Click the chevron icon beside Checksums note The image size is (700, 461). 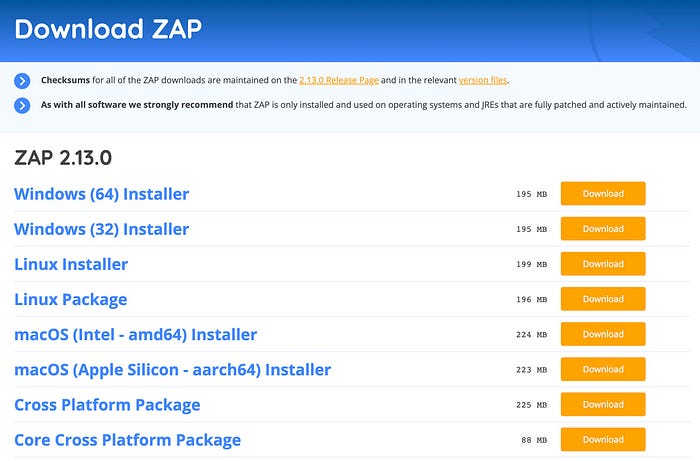click(x=22, y=81)
